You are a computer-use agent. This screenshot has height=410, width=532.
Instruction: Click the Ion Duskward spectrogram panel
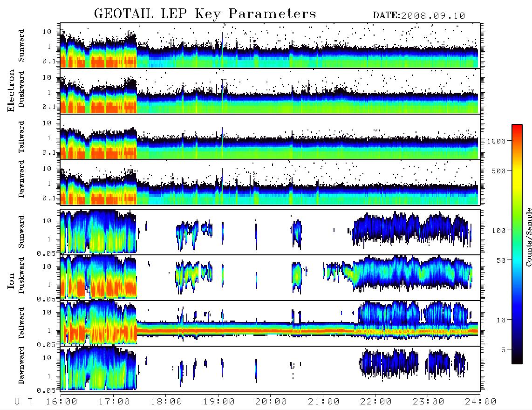[270, 277]
